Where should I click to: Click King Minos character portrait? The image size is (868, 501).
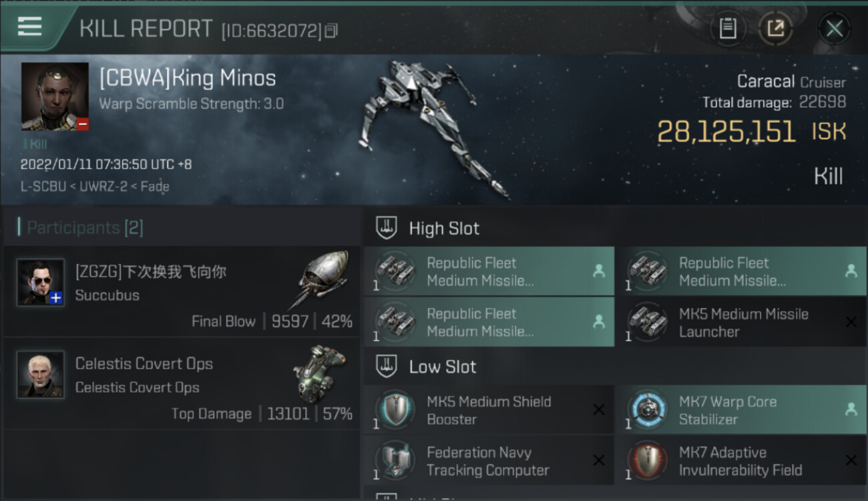click(x=55, y=96)
